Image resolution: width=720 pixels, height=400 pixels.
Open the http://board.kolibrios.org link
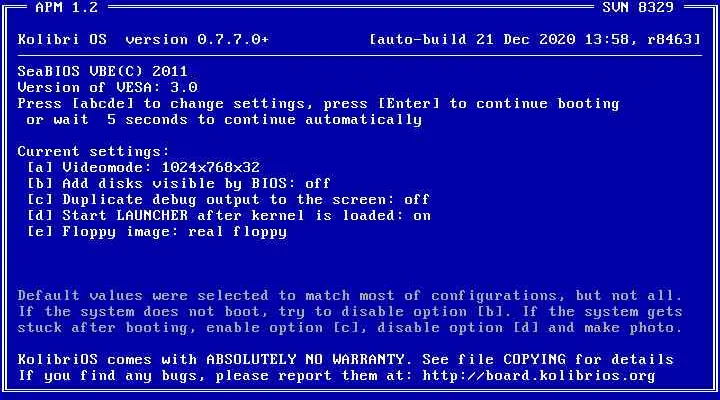pyautogui.click(x=539, y=376)
